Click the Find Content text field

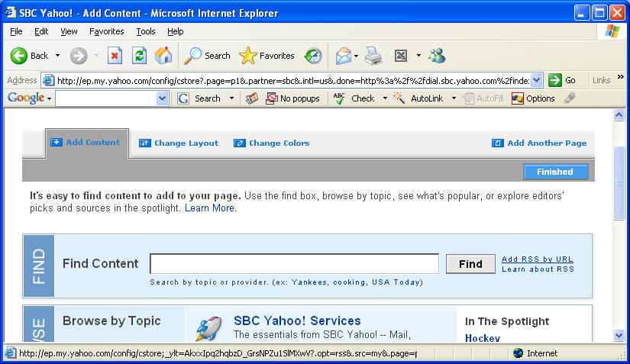click(295, 264)
